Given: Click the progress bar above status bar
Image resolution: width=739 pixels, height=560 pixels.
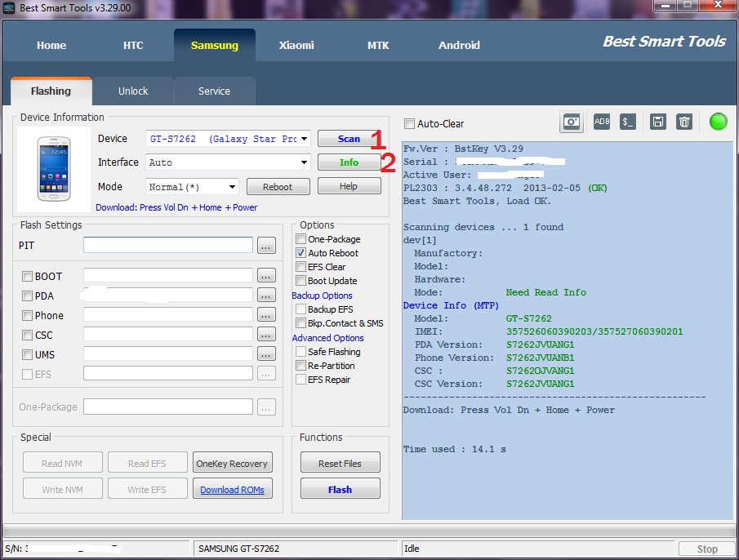Looking at the screenshot, I should pos(368,531).
